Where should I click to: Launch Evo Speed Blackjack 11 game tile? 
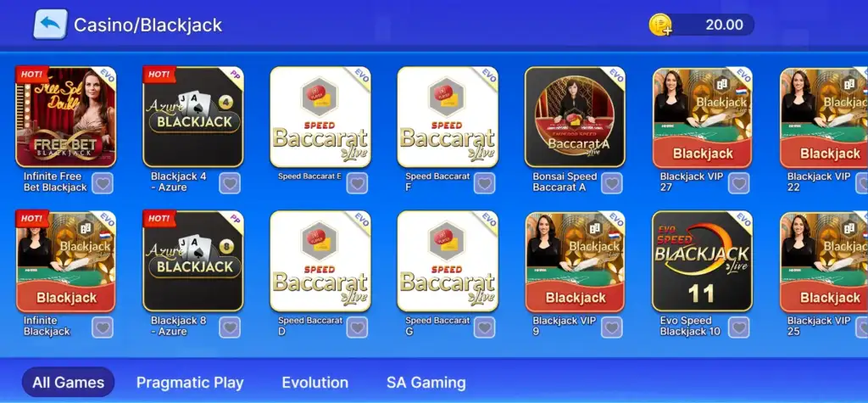tap(702, 261)
